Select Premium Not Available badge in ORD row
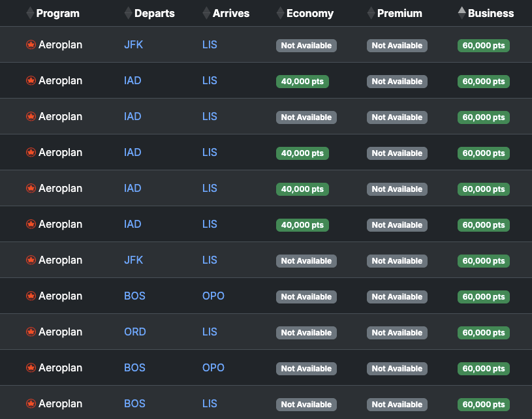This screenshot has height=419, width=532. pyautogui.click(x=397, y=333)
